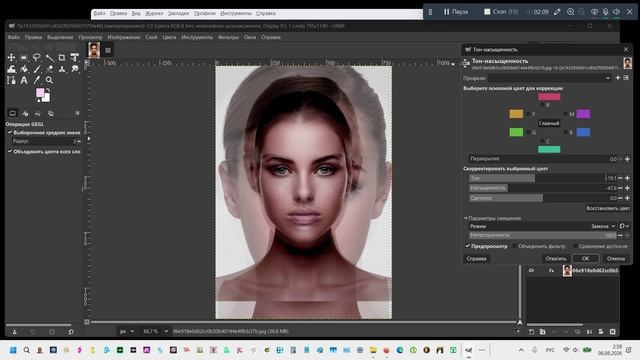
Task: Open the Tool Options tab icon
Action: coord(13,113)
